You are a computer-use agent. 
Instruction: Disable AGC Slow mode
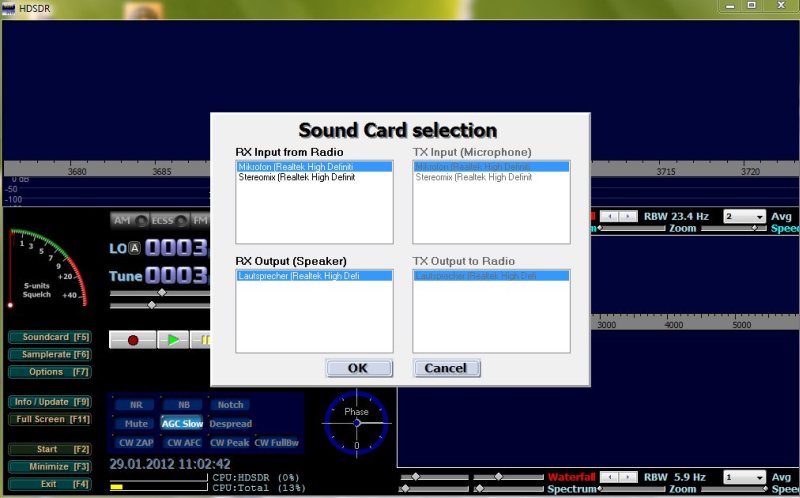click(182, 423)
